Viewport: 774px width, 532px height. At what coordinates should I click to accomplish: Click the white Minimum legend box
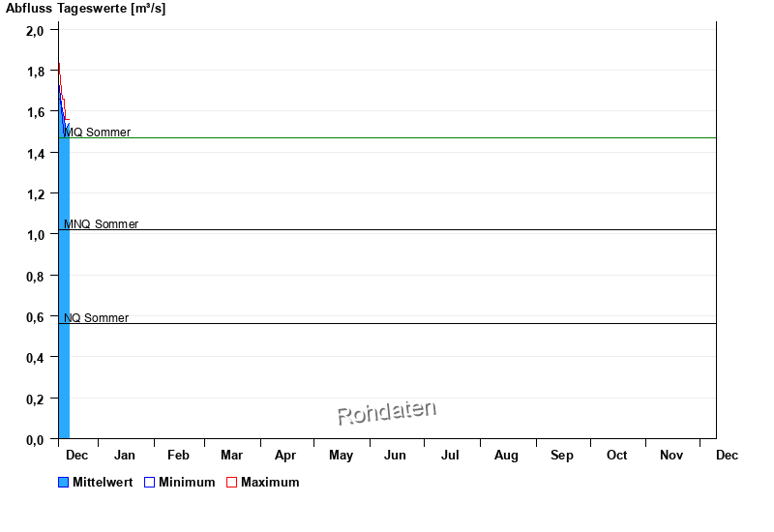point(149,483)
